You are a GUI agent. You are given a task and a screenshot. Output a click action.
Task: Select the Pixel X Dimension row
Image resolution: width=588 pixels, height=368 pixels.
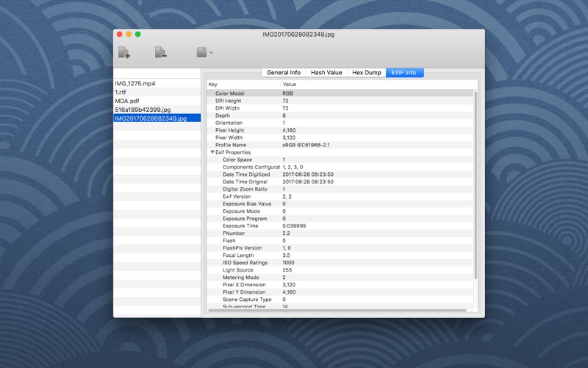[x=340, y=285]
